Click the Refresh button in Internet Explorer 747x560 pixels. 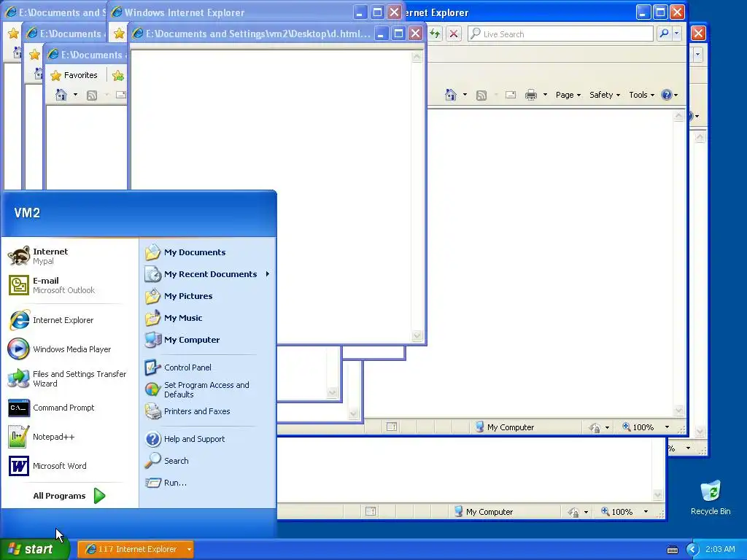[435, 34]
